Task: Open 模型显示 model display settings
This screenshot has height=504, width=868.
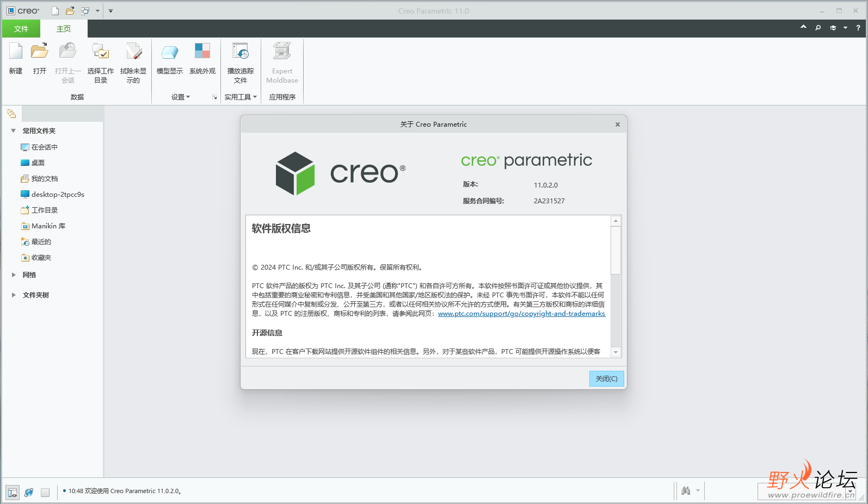Action: 170,58
